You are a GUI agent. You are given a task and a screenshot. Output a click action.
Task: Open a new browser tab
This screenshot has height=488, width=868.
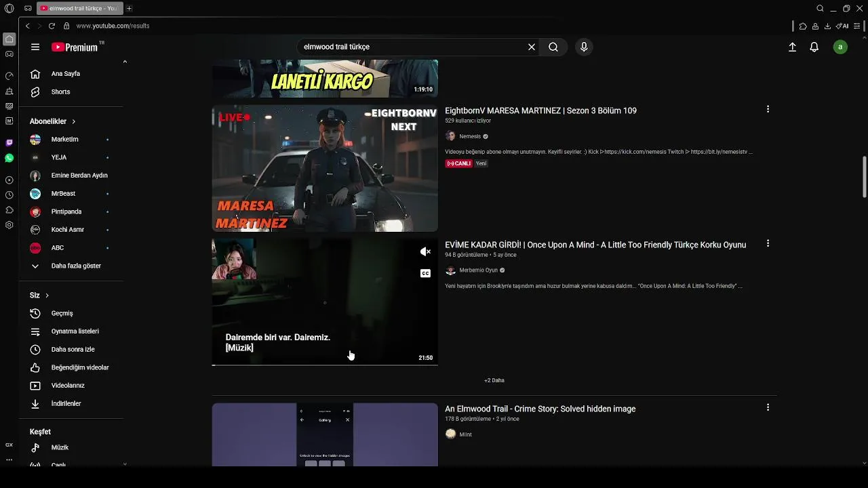click(x=129, y=8)
